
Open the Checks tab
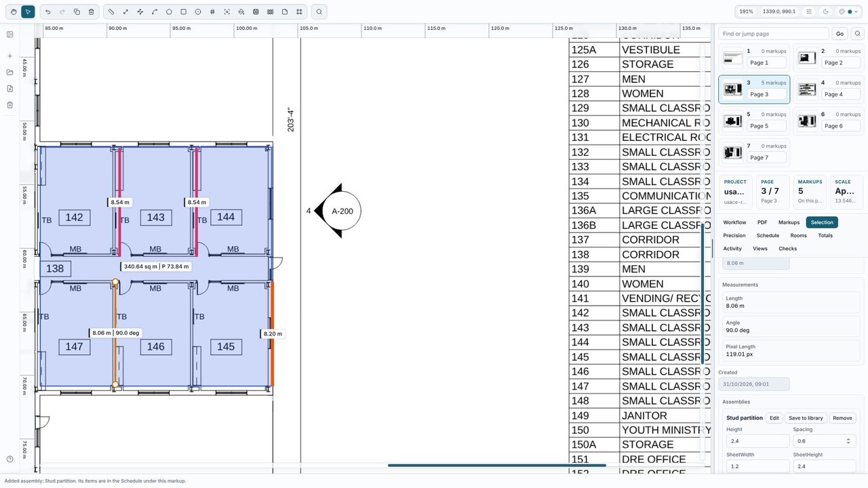pos(788,249)
